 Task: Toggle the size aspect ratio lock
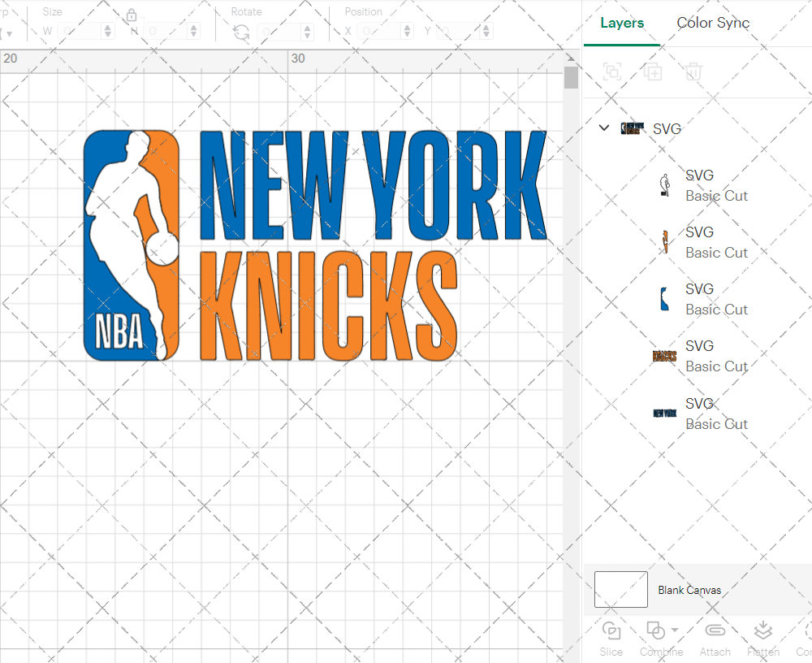pos(132,15)
